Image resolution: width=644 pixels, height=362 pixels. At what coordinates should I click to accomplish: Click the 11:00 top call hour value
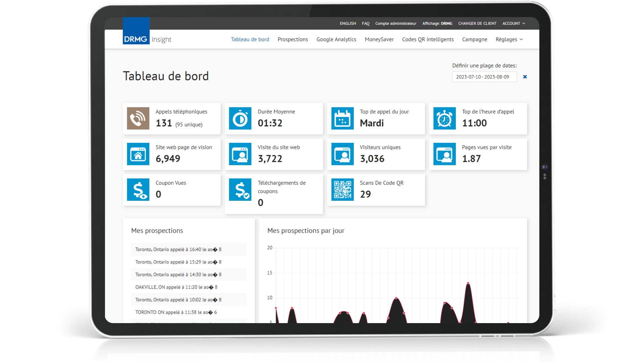click(x=474, y=123)
